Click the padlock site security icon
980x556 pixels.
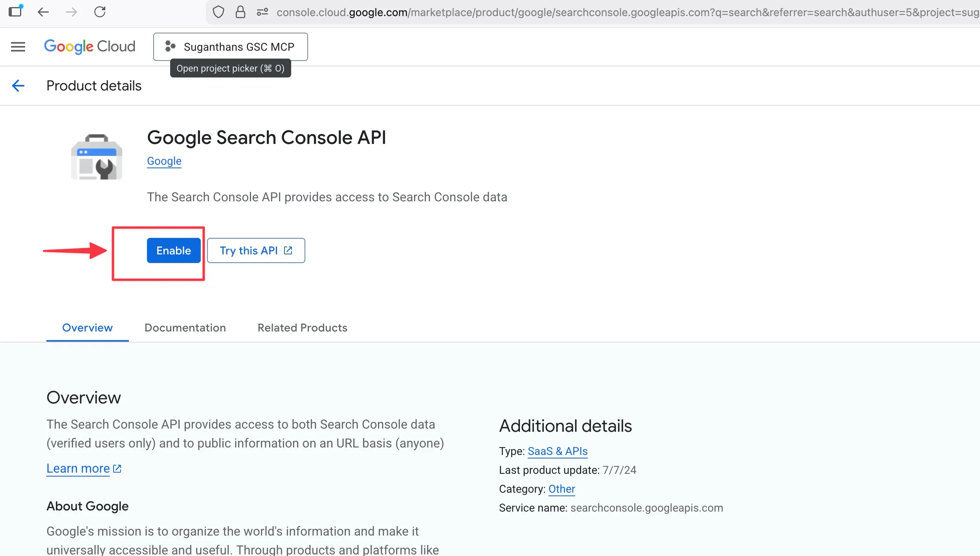[x=240, y=12]
